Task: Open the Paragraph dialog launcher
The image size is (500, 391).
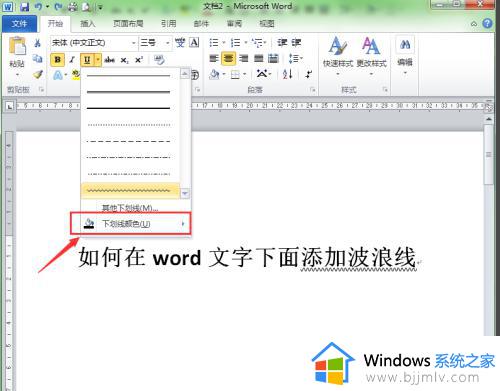Action: 313,90
